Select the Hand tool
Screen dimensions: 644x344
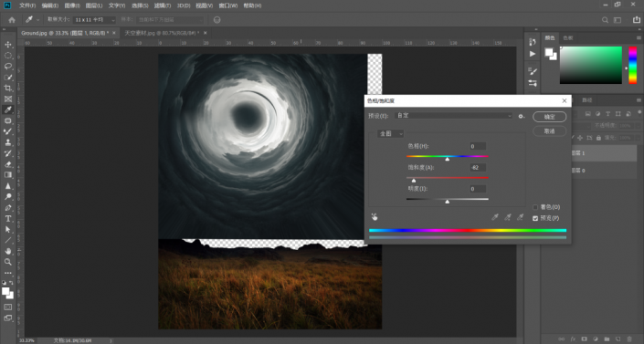pyautogui.click(x=8, y=251)
